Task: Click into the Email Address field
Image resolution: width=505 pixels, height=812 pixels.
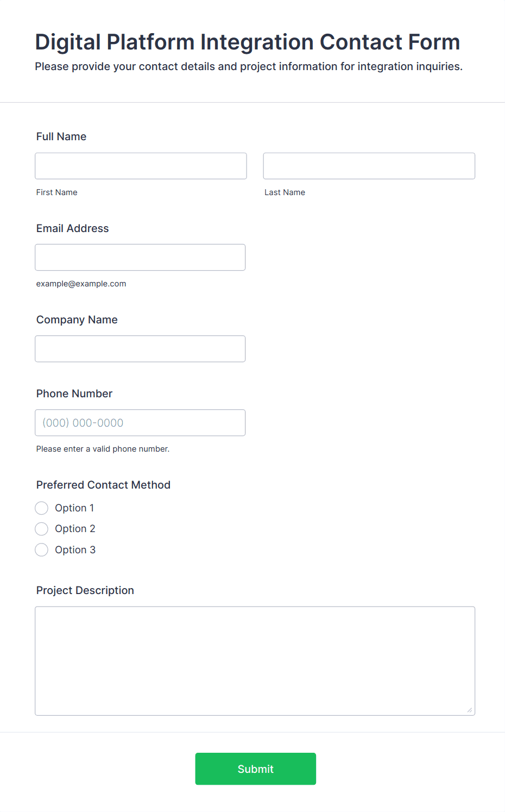Action: pyautogui.click(x=140, y=257)
